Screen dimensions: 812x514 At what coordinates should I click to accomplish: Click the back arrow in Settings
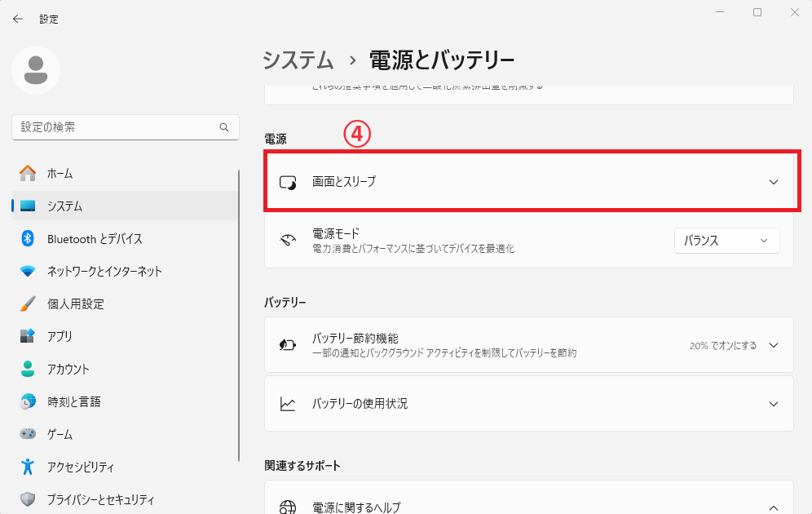(18, 19)
